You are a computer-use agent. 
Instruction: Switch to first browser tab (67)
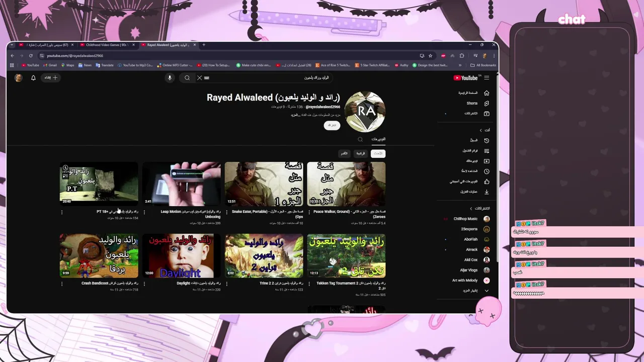pyautogui.click(x=46, y=45)
